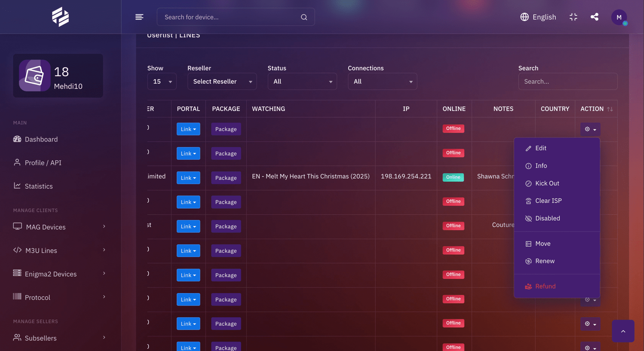Click the panel logo icon
This screenshot has width=644, height=351.
pos(60,17)
